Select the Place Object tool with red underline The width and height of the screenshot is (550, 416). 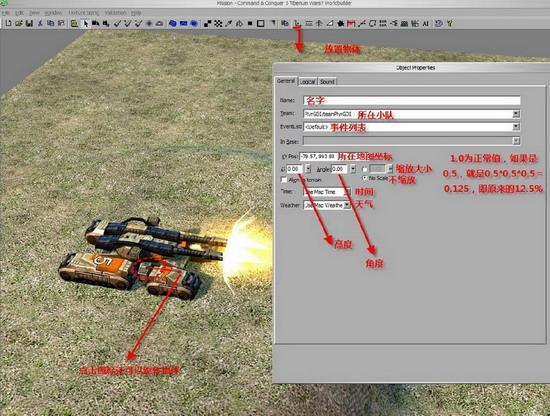(297, 24)
